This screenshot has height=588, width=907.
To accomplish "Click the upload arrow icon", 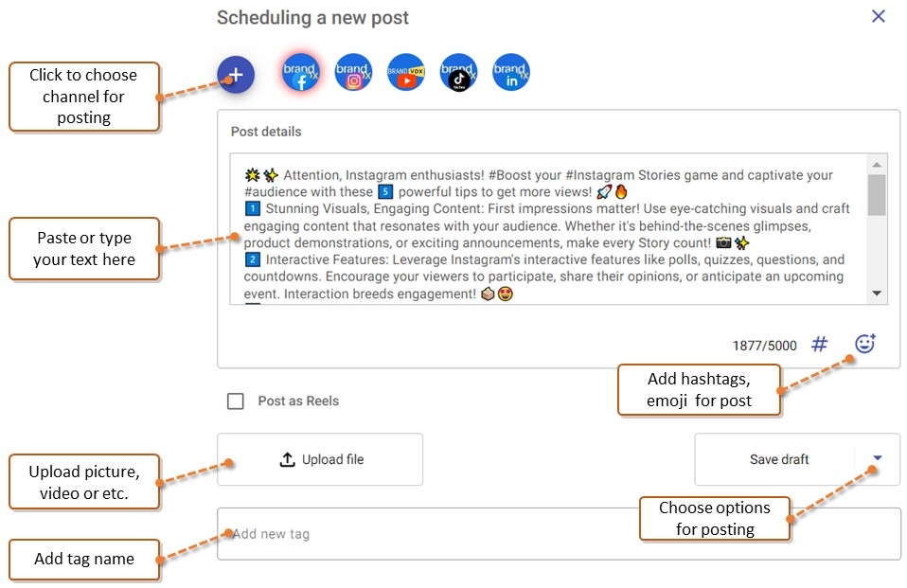I will [x=288, y=459].
